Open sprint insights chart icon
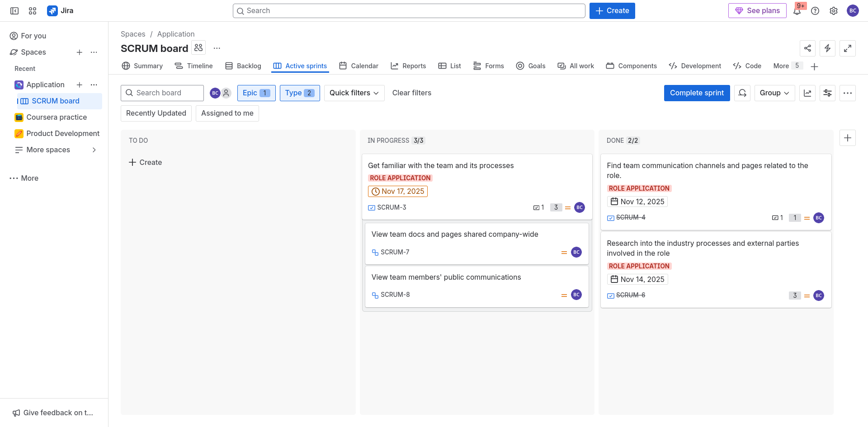Viewport: 868px width, 427px height. 807,93
